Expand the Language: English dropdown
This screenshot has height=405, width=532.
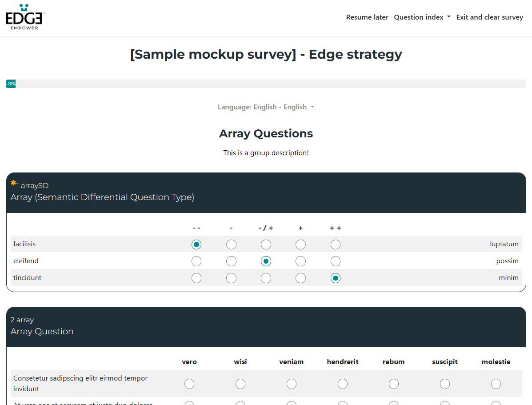(x=266, y=107)
